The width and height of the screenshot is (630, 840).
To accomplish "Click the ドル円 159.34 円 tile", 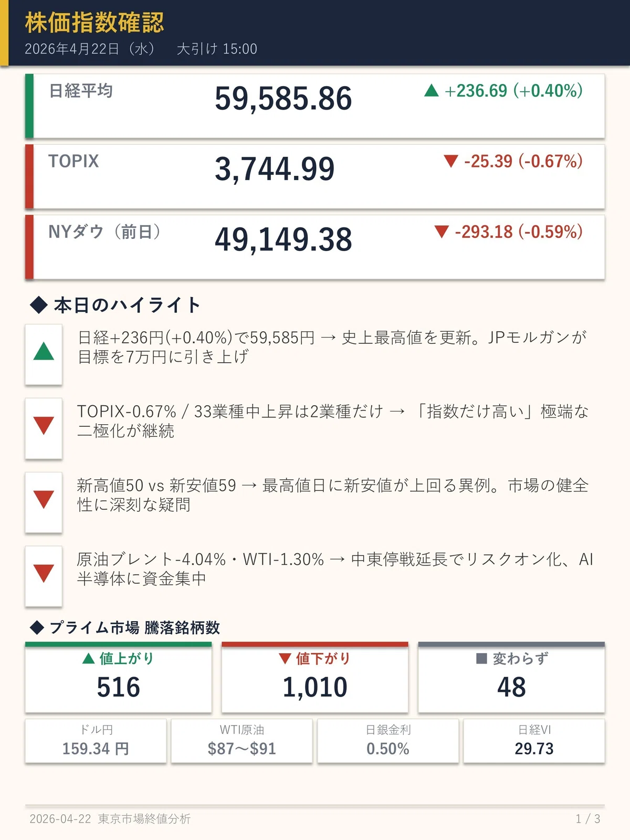I will pyautogui.click(x=96, y=741).
